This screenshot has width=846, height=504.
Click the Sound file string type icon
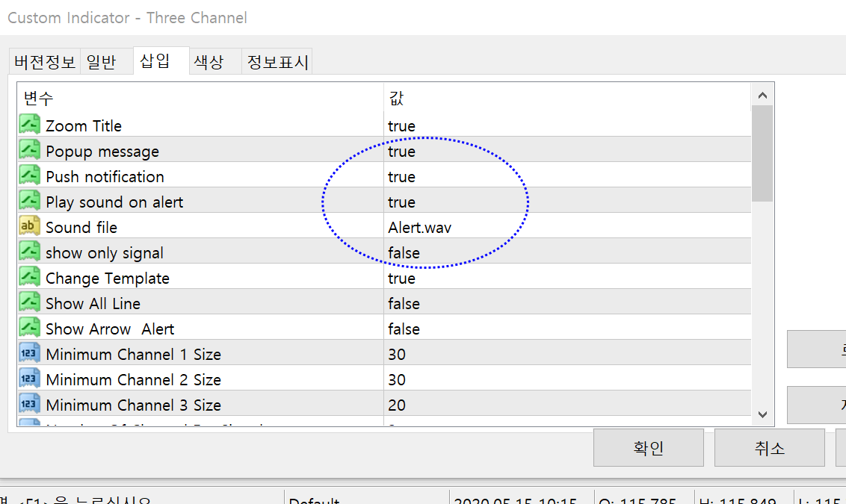tap(29, 226)
